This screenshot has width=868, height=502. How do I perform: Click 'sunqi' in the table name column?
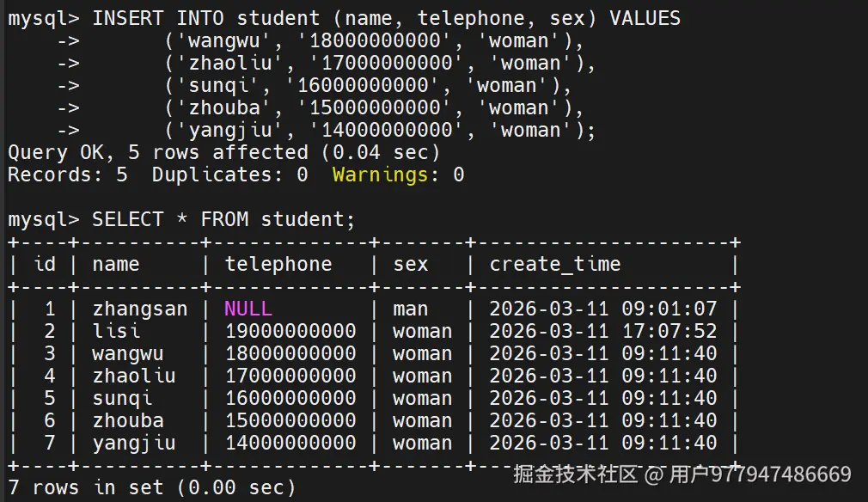click(122, 399)
